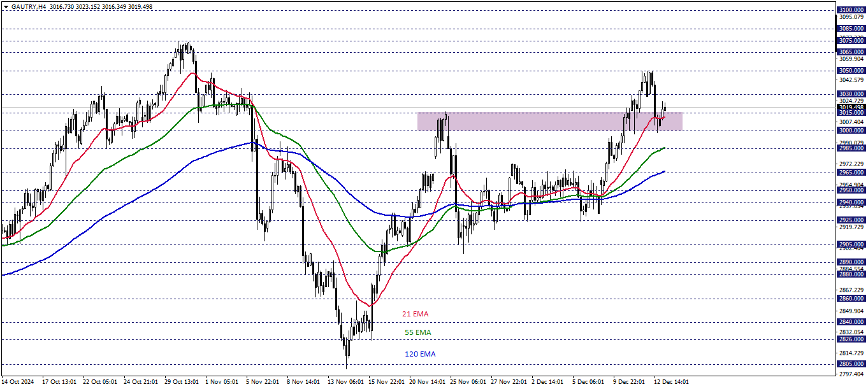Select the 3030.000 price level label

tap(851, 94)
